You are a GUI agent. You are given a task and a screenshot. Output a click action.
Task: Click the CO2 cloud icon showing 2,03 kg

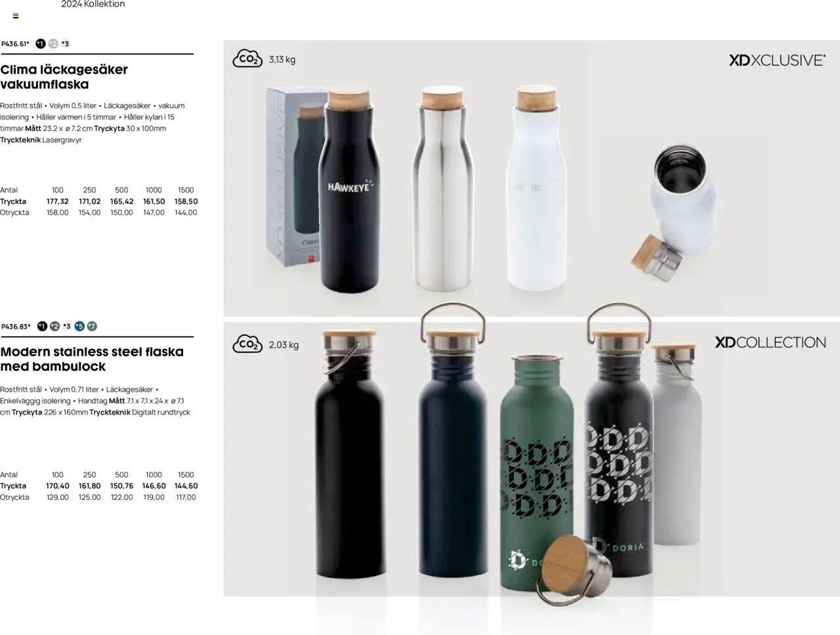click(247, 344)
